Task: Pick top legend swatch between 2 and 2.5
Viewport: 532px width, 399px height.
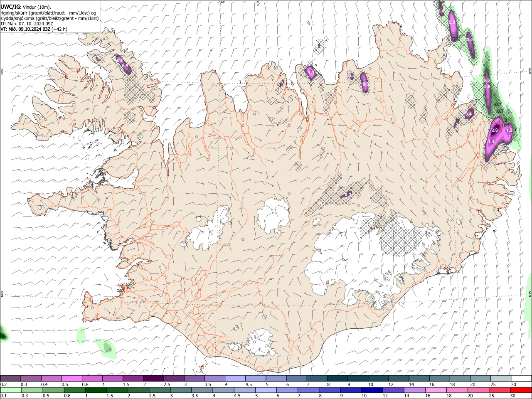Action: tap(153, 378)
